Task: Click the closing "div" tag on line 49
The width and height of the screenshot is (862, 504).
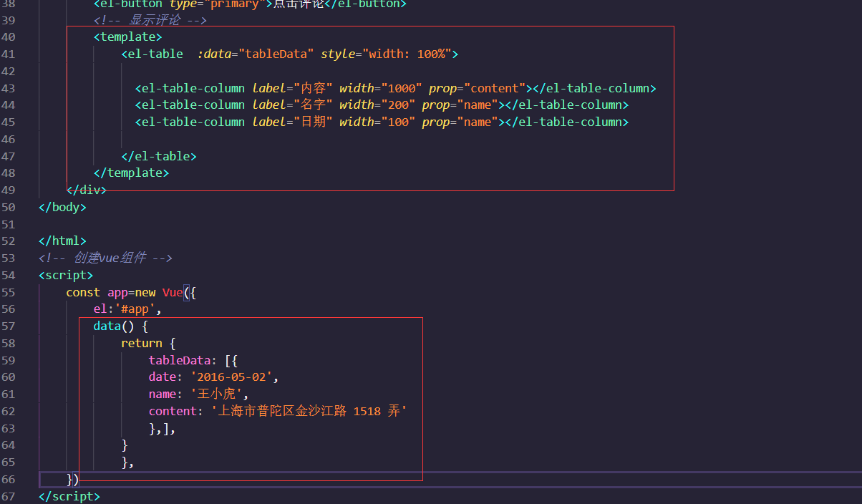Action: (x=87, y=190)
